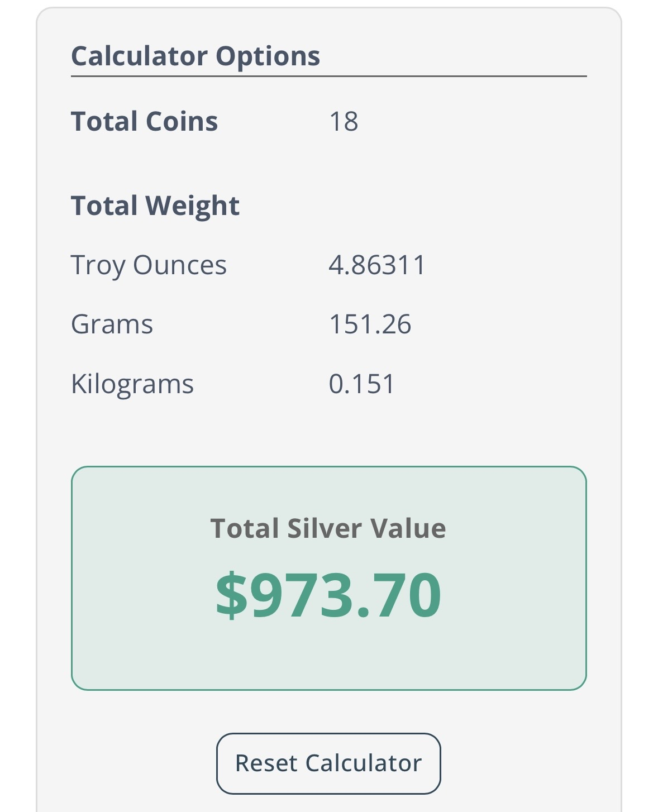Screen dimensions: 658x812
Task: Click the word Reset on the button
Action: tap(266, 763)
